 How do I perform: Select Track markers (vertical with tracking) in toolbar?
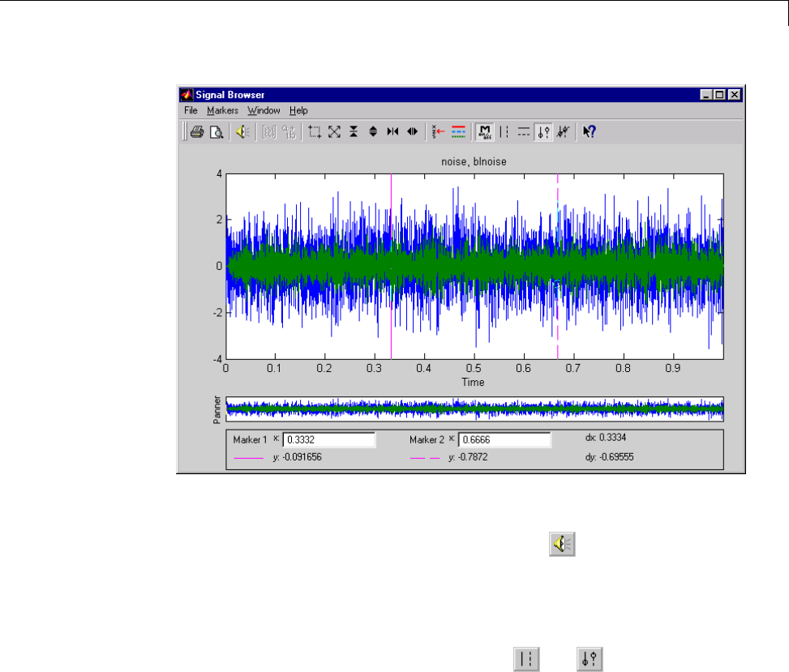[543, 132]
